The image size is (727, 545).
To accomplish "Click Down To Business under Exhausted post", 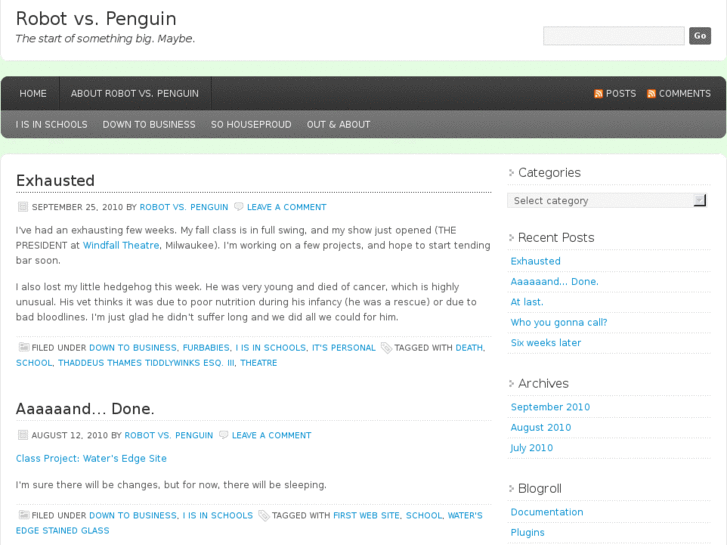I will click(x=133, y=348).
